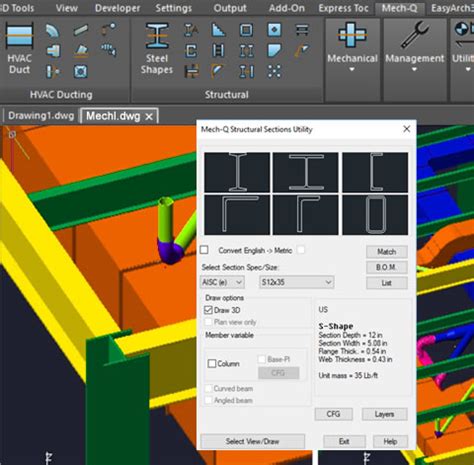
Task: Open CFG next to the Layers button
Action: [x=333, y=414]
